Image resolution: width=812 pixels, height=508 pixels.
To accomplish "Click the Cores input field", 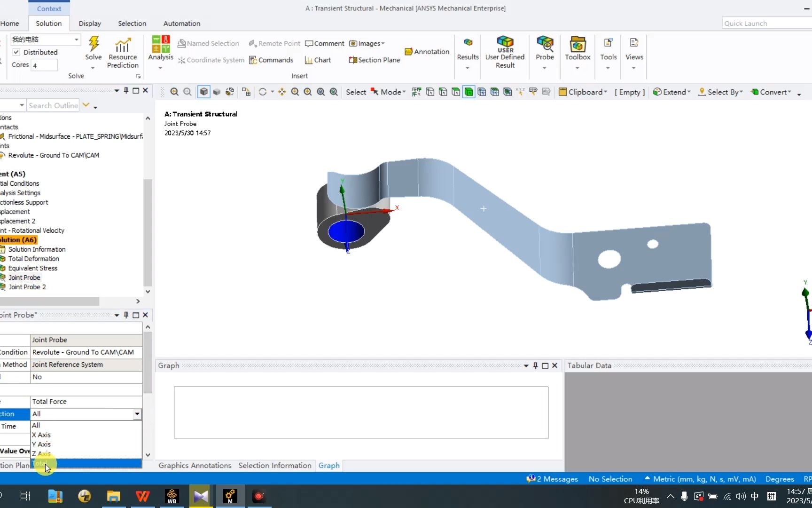I will point(44,65).
